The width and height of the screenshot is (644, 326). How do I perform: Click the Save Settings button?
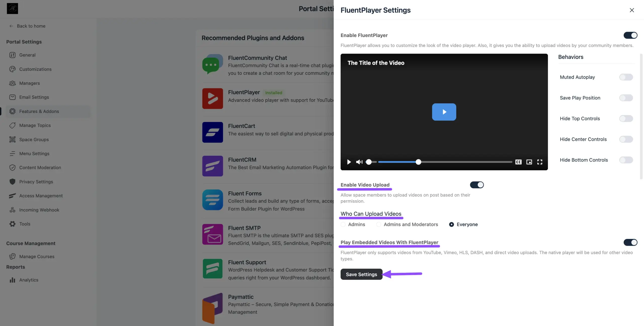tap(361, 274)
